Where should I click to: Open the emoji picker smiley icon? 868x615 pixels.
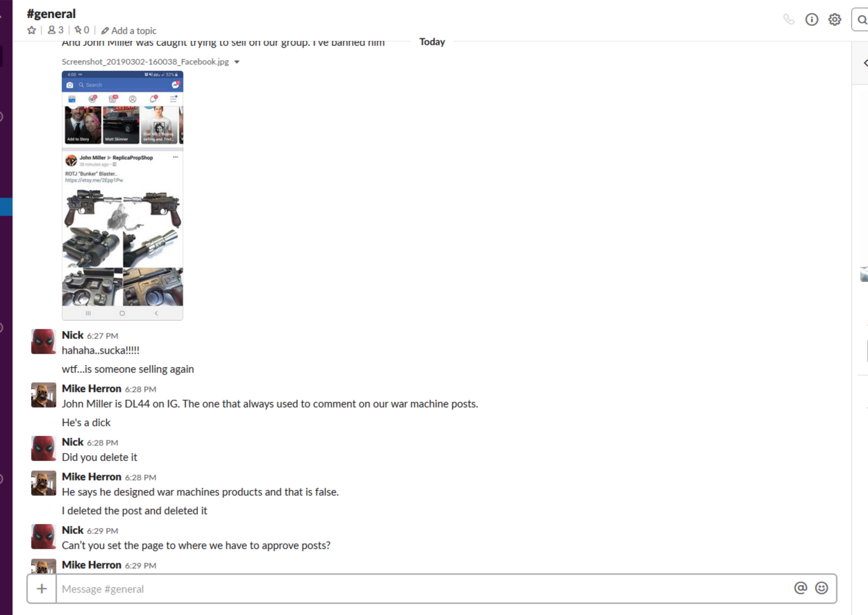(x=821, y=588)
